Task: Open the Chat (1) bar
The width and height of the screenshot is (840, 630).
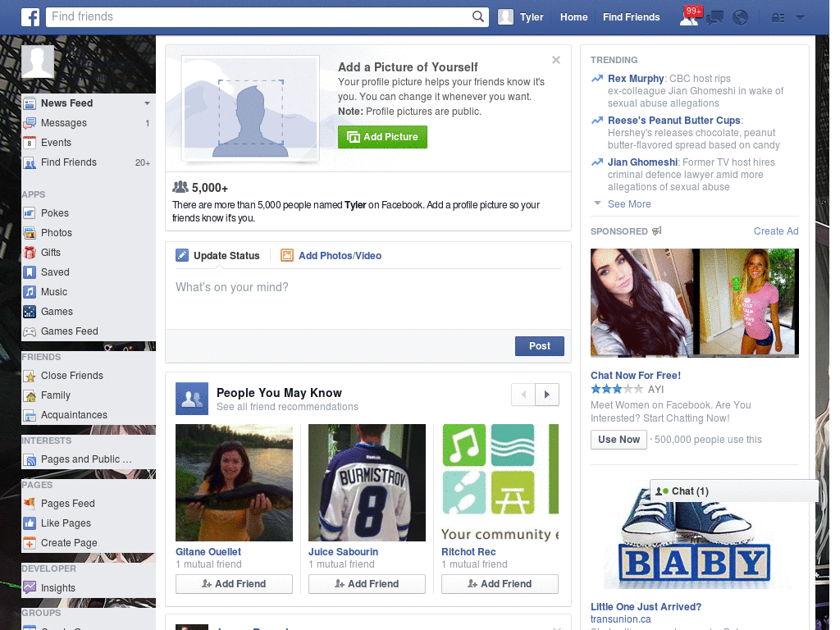Action: pos(734,491)
